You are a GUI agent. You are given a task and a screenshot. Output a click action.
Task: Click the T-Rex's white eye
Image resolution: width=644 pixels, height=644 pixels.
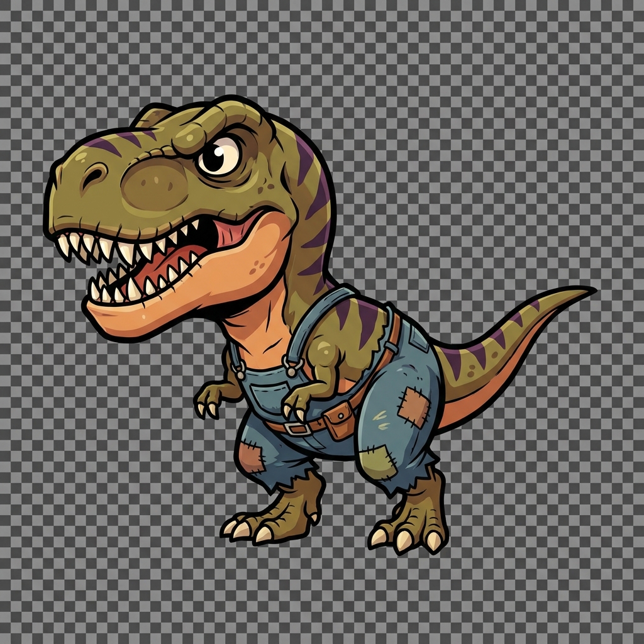coord(219,155)
